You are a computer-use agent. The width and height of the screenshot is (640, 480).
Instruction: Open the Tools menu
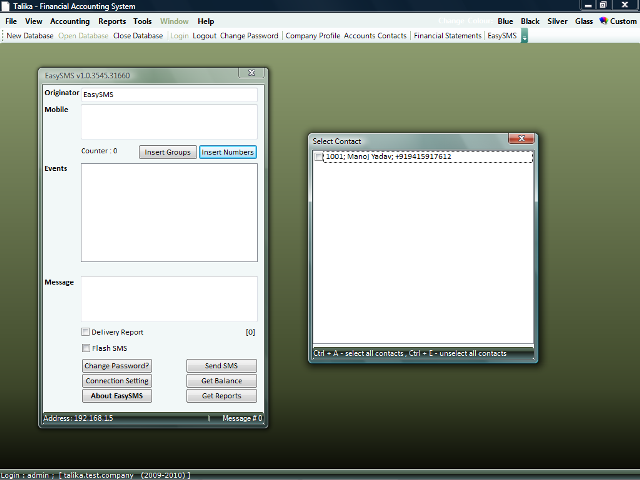coord(143,21)
